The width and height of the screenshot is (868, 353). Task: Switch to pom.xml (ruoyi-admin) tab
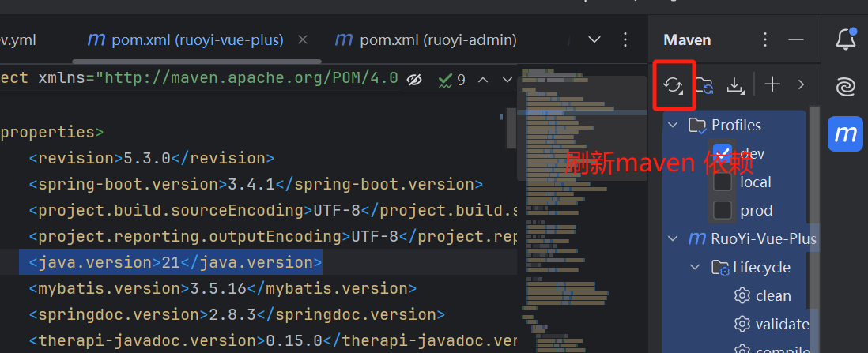[426, 39]
